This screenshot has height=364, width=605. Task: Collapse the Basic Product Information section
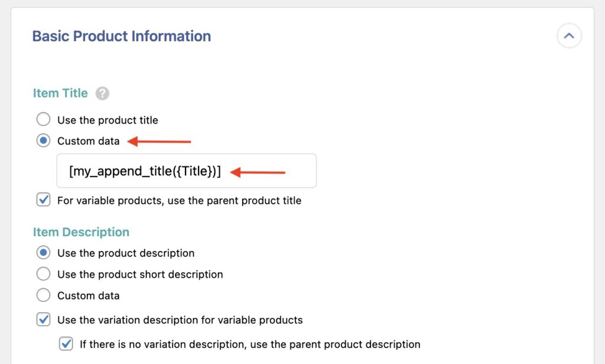[568, 35]
